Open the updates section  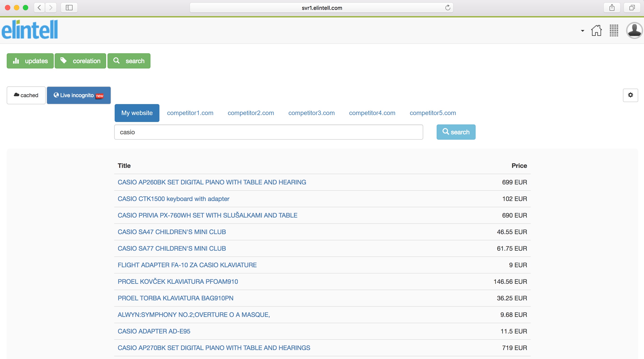(30, 61)
